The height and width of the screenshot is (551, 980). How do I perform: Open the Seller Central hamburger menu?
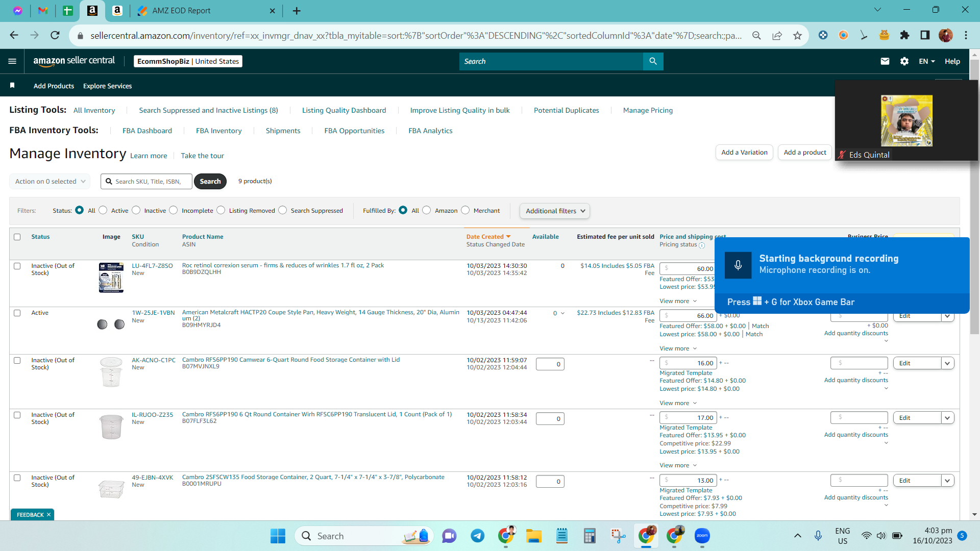12,61
